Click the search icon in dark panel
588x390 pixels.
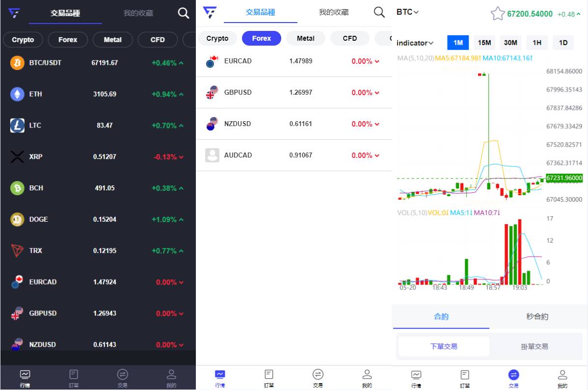(x=183, y=14)
